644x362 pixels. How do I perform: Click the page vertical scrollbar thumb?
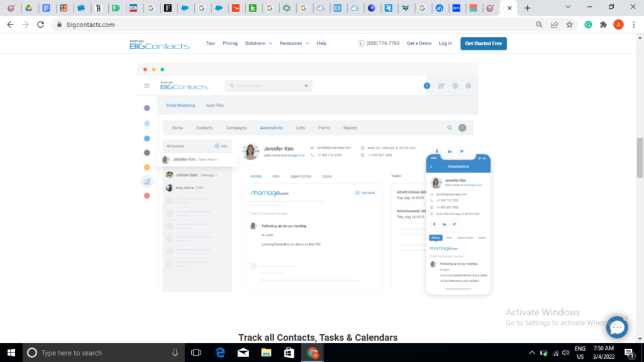click(x=640, y=158)
